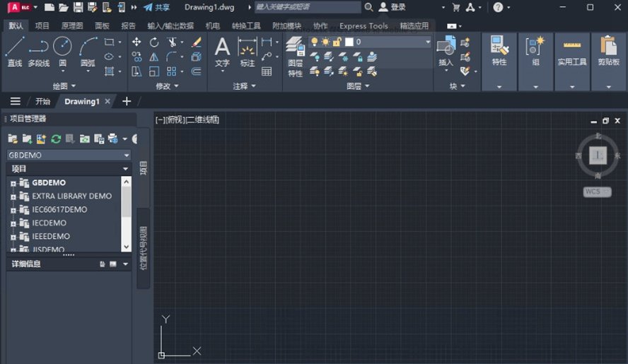Open Layer Properties (图层特性)

[x=295, y=56]
